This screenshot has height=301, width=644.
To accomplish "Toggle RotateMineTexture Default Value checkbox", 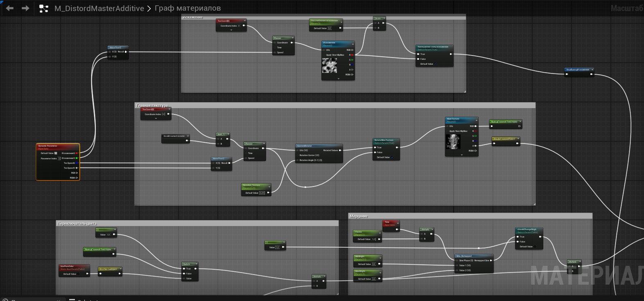I will coord(392,157).
